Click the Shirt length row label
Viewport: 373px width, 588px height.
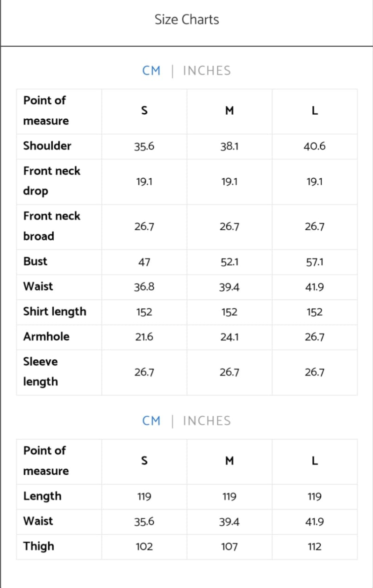(x=55, y=312)
